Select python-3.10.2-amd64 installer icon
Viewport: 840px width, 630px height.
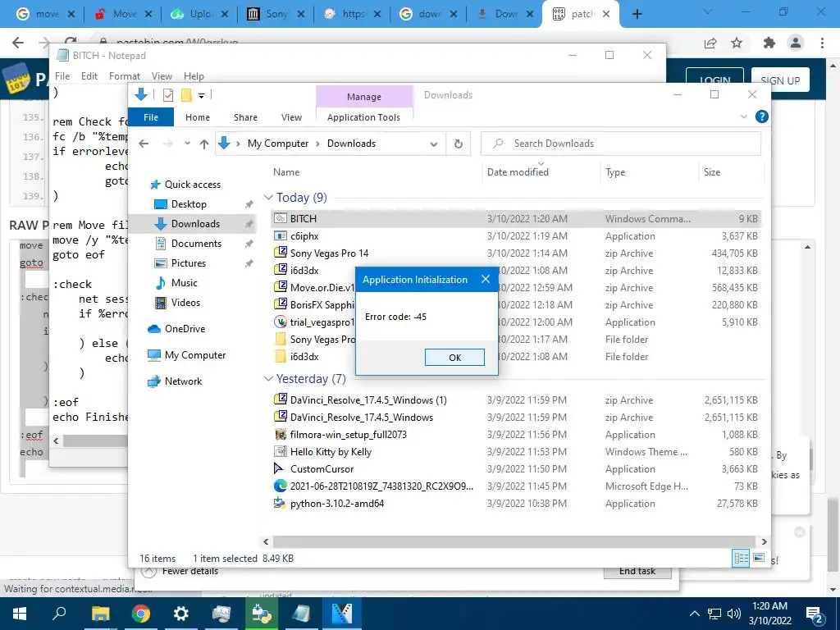pyautogui.click(x=280, y=503)
